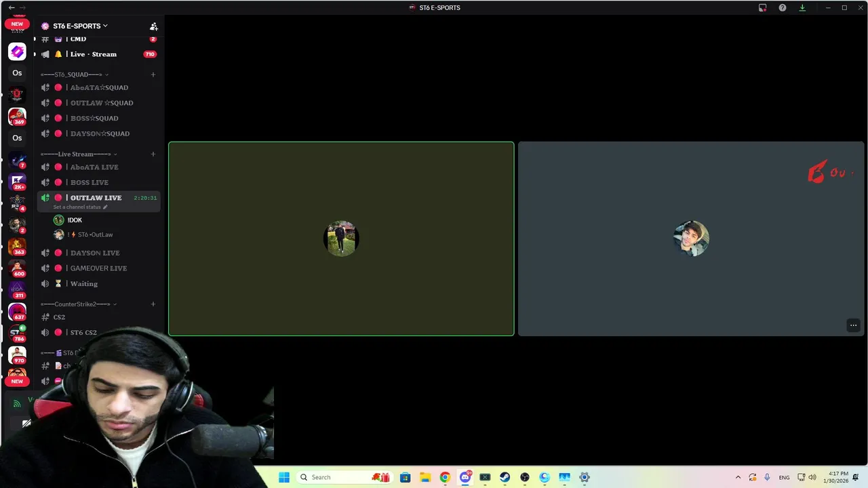
Task: Open Steam from the taskbar
Action: click(505, 477)
